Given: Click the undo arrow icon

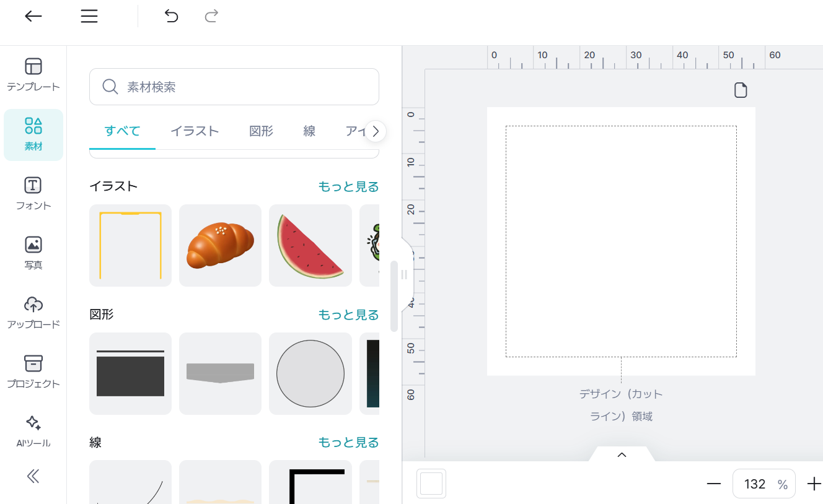Looking at the screenshot, I should 171,17.
